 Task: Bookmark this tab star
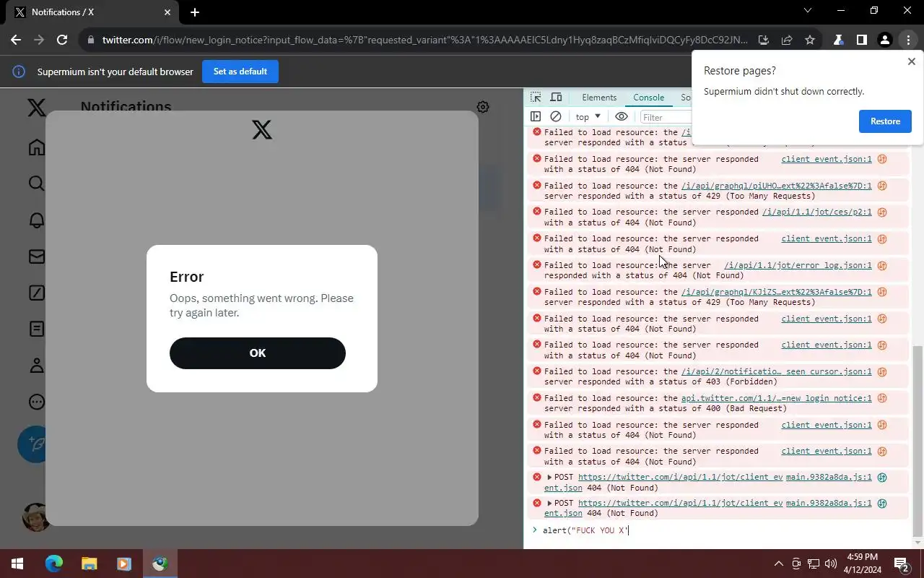810,40
